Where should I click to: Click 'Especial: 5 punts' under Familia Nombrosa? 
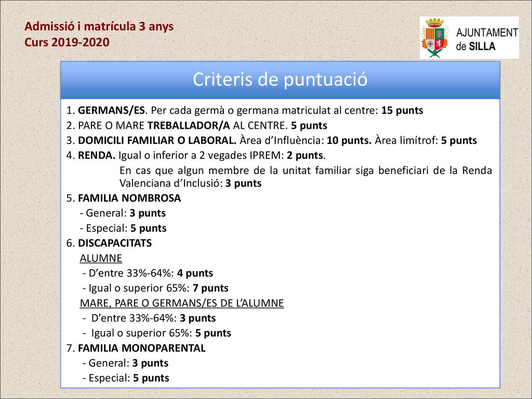click(x=123, y=228)
